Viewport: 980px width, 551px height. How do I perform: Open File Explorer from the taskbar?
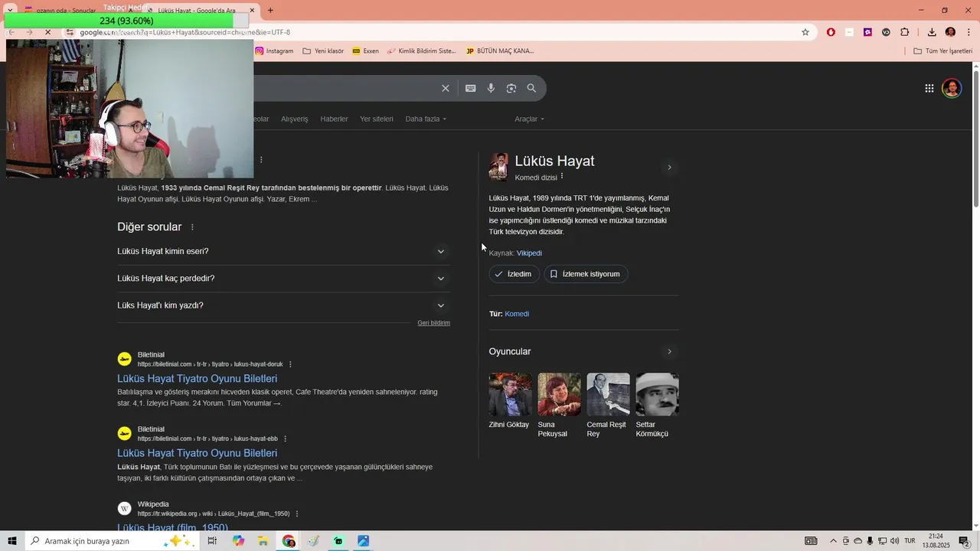(263, 541)
